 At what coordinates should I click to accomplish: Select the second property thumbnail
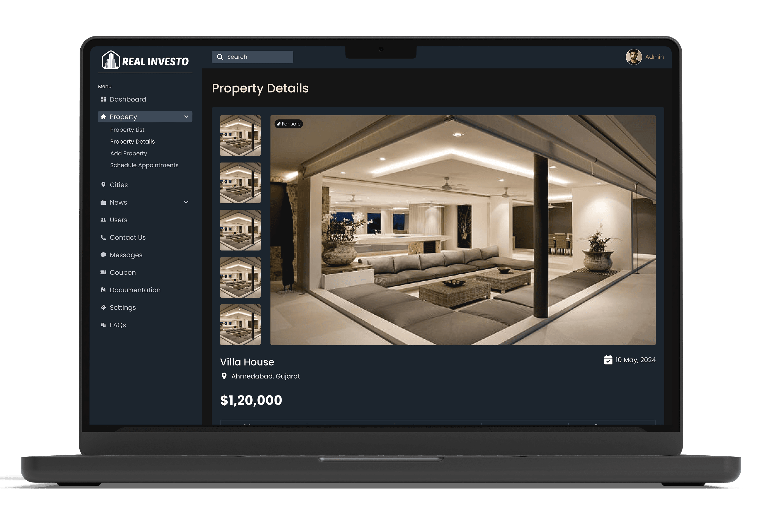[x=240, y=183]
